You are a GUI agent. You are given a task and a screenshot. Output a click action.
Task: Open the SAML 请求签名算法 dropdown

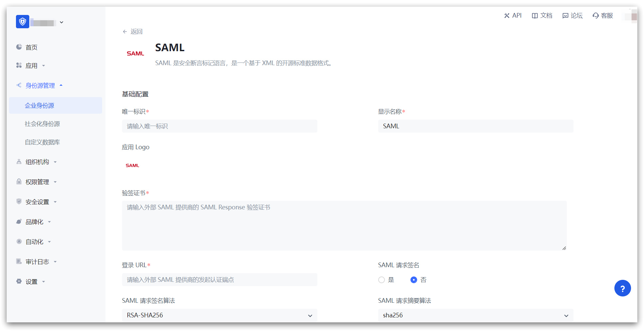pyautogui.click(x=219, y=315)
